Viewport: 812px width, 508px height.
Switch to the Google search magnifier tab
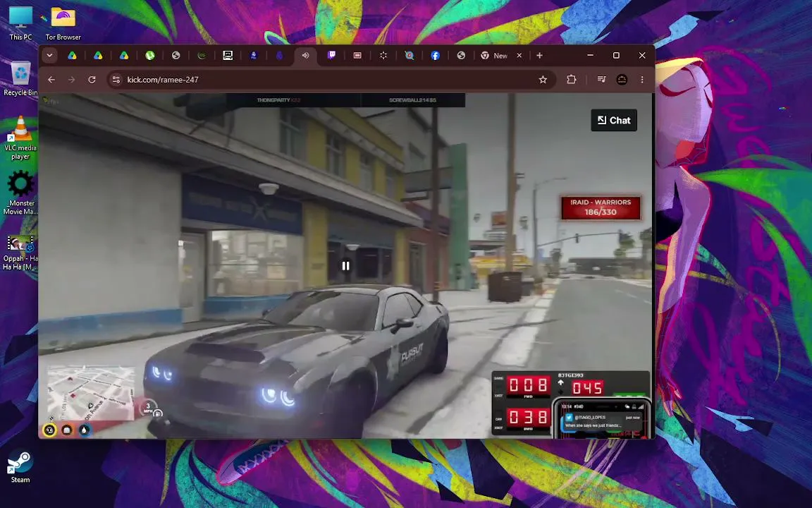[409, 56]
